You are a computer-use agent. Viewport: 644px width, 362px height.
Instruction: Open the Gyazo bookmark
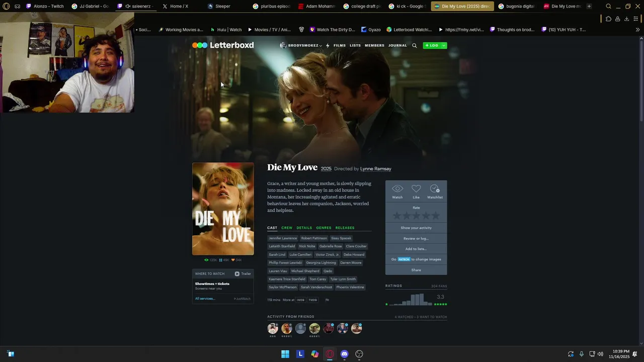coord(371,30)
